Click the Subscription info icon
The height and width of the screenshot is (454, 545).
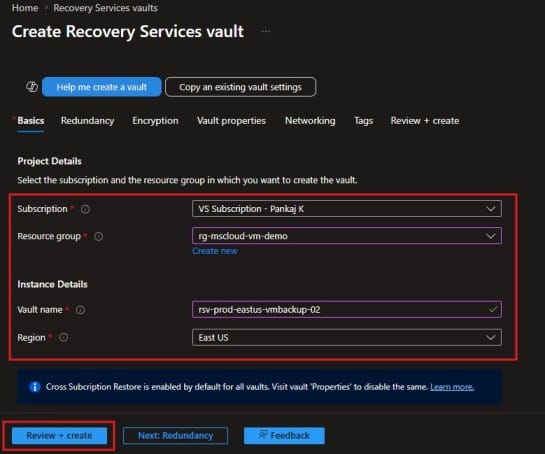[x=85, y=209]
